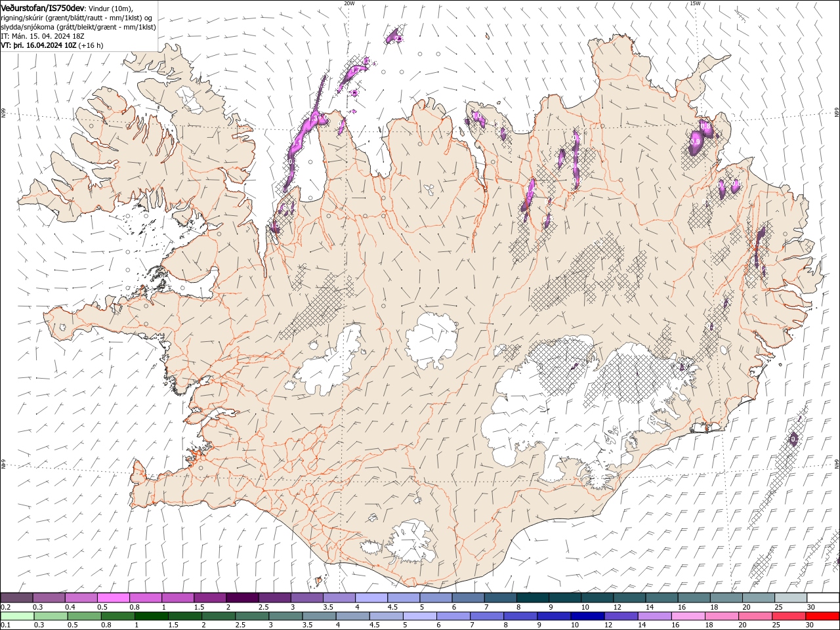Click upper scale swatch between 0.5 and 0.8
The height and width of the screenshot is (630, 840).
point(113,598)
